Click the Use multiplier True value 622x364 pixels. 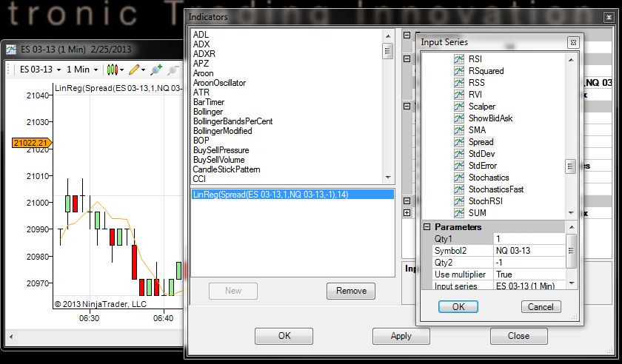tap(529, 274)
